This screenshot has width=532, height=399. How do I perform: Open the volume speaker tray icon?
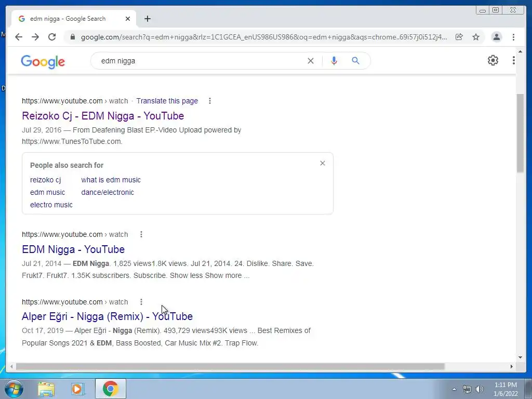[x=480, y=389]
